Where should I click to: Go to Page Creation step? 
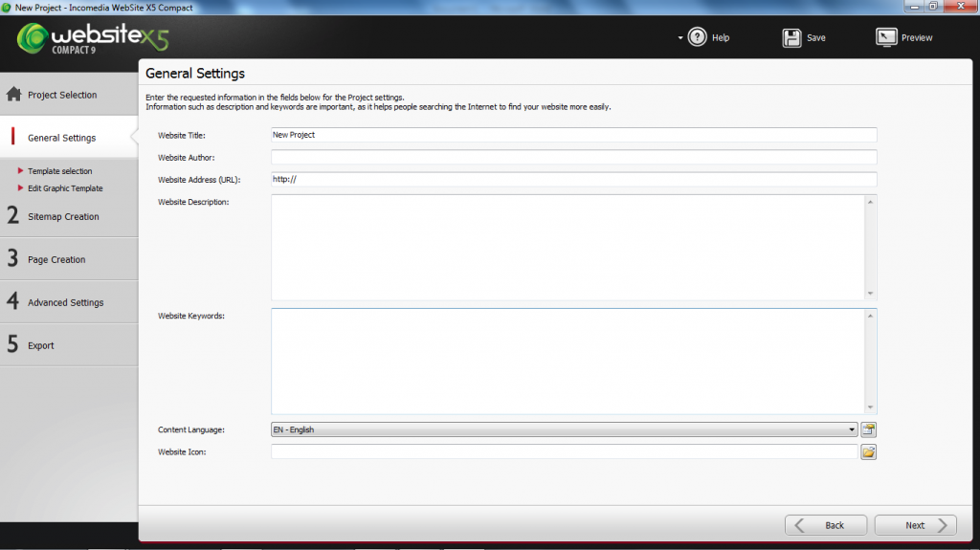point(69,259)
